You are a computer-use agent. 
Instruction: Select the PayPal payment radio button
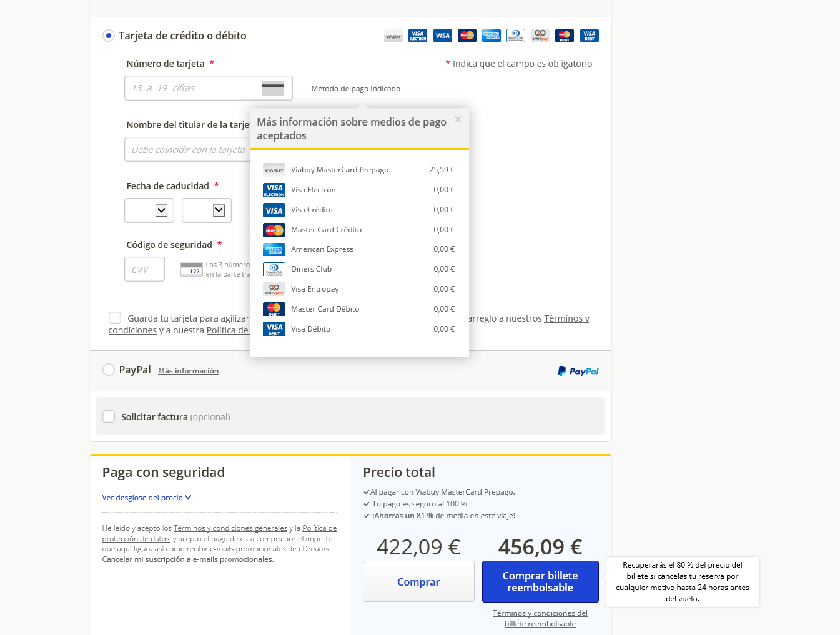[x=109, y=370]
